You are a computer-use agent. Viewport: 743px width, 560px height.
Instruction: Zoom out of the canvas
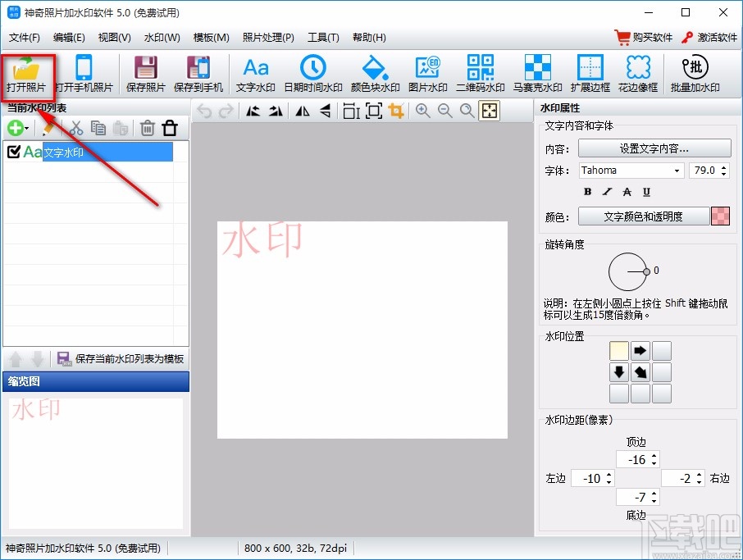click(445, 111)
